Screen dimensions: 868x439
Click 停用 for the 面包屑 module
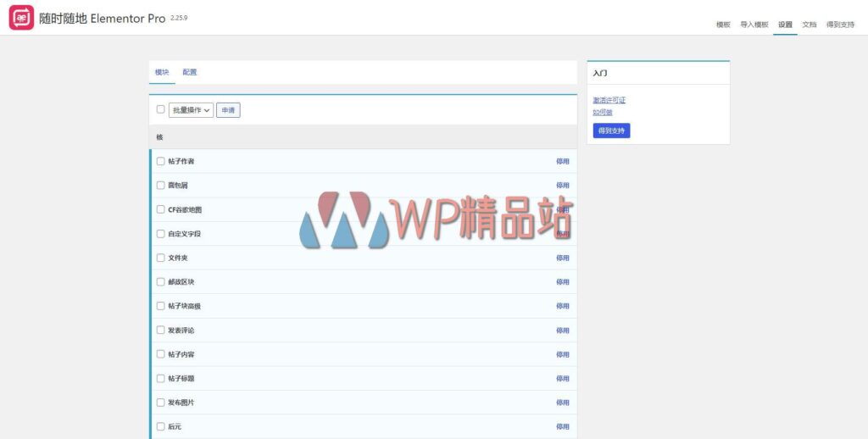coord(563,186)
